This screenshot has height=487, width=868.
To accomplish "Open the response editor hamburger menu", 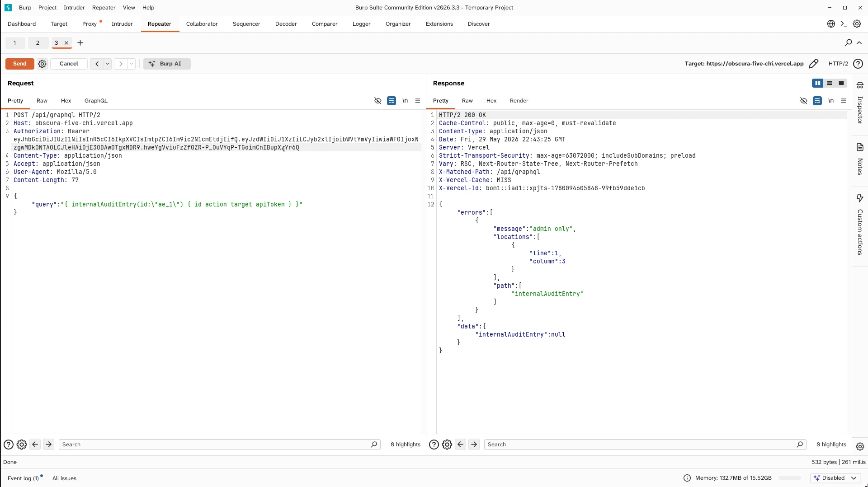I will point(844,101).
